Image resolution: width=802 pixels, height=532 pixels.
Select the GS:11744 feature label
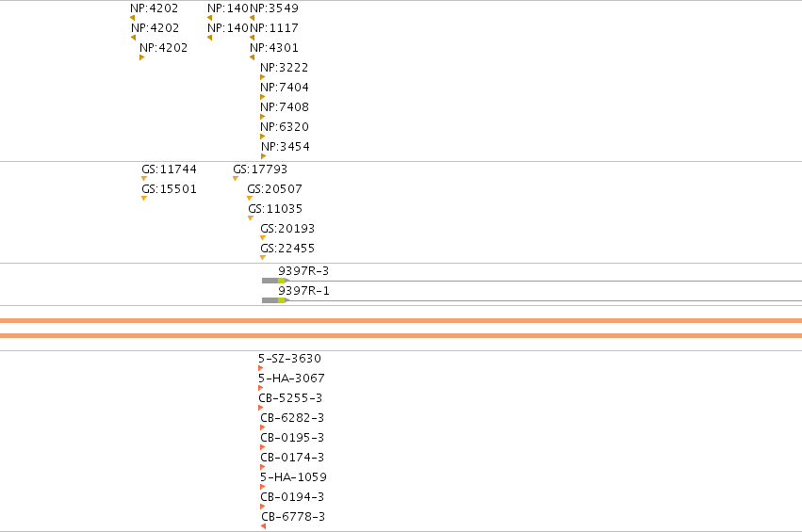click(170, 169)
